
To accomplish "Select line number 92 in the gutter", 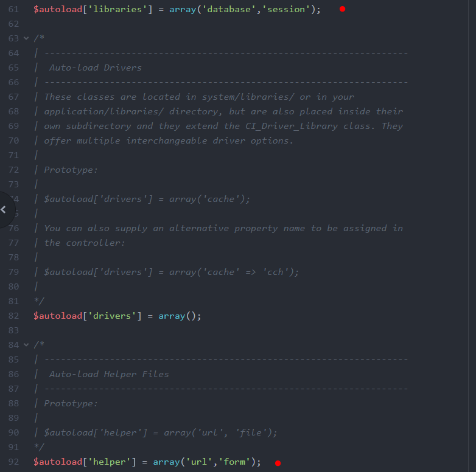I will (13, 462).
